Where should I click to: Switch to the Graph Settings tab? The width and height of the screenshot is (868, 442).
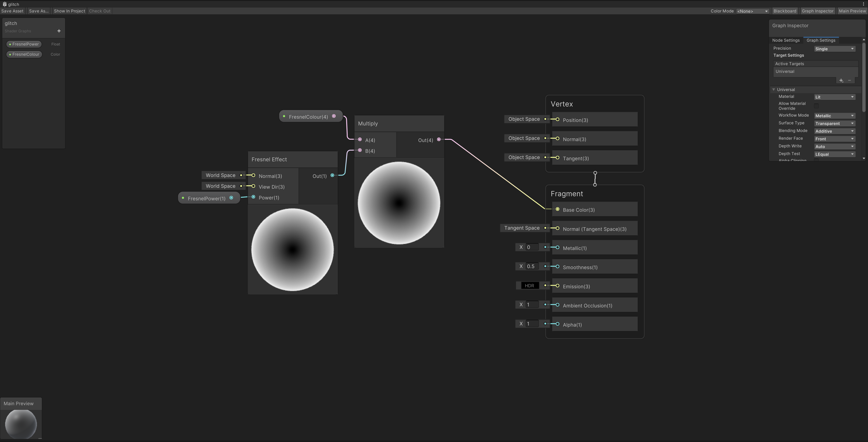pos(821,40)
